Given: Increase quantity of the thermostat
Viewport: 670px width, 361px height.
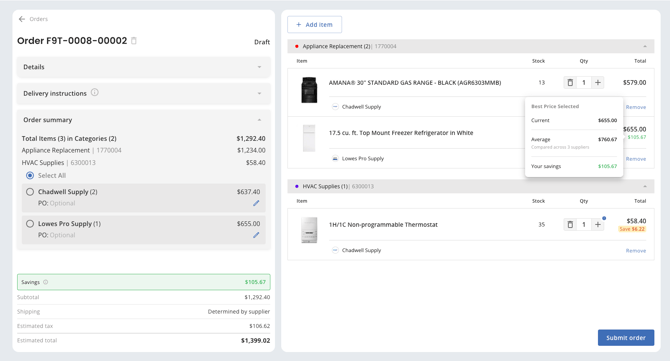Looking at the screenshot, I should coord(598,224).
